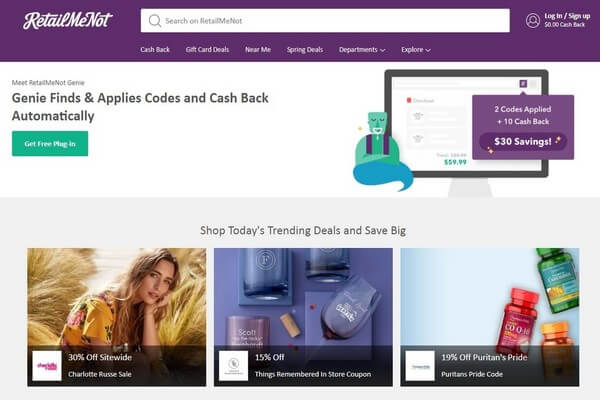Click the user profile avatar icon

(x=533, y=21)
